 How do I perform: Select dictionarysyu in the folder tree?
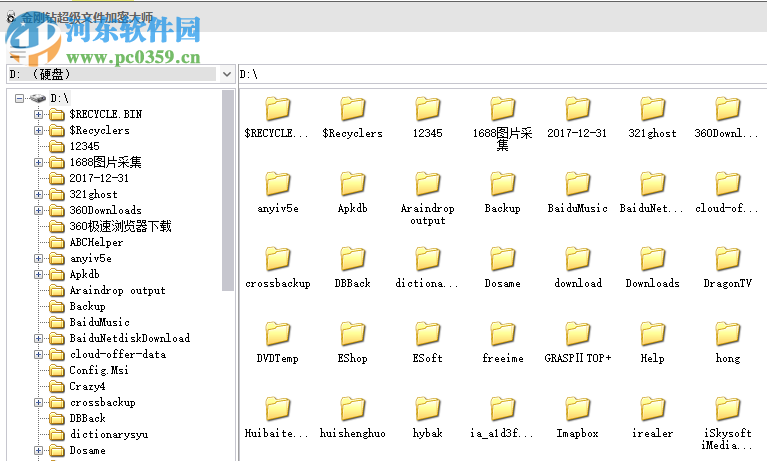tap(109, 435)
